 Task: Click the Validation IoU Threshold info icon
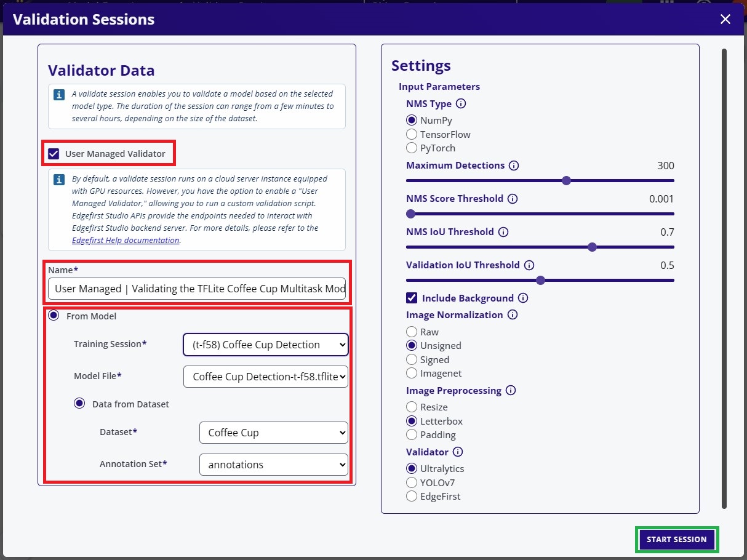click(529, 265)
